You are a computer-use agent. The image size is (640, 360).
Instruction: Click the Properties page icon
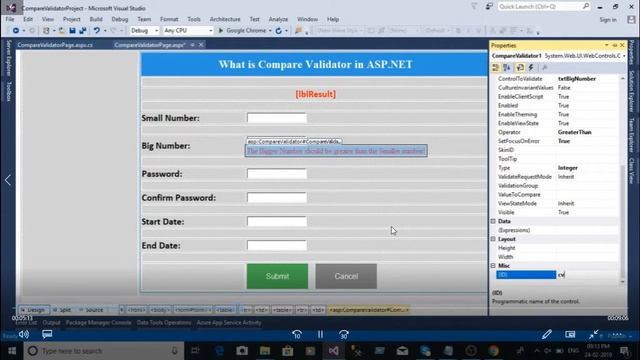[520, 68]
